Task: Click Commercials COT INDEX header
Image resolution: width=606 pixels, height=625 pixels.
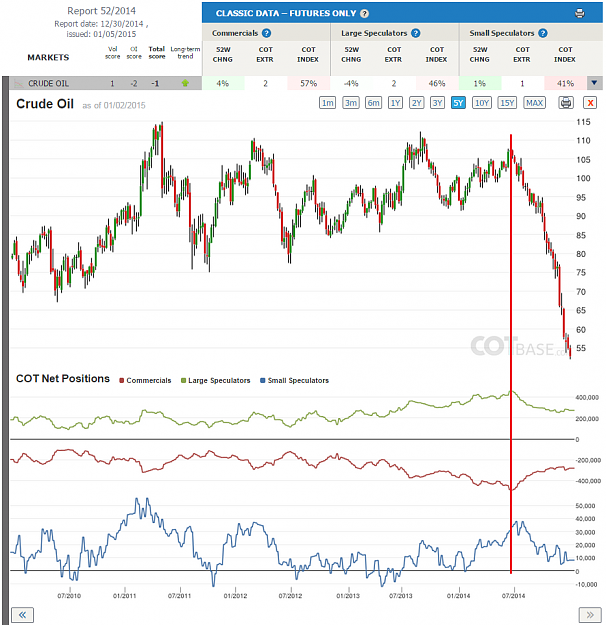Action: (x=308, y=55)
